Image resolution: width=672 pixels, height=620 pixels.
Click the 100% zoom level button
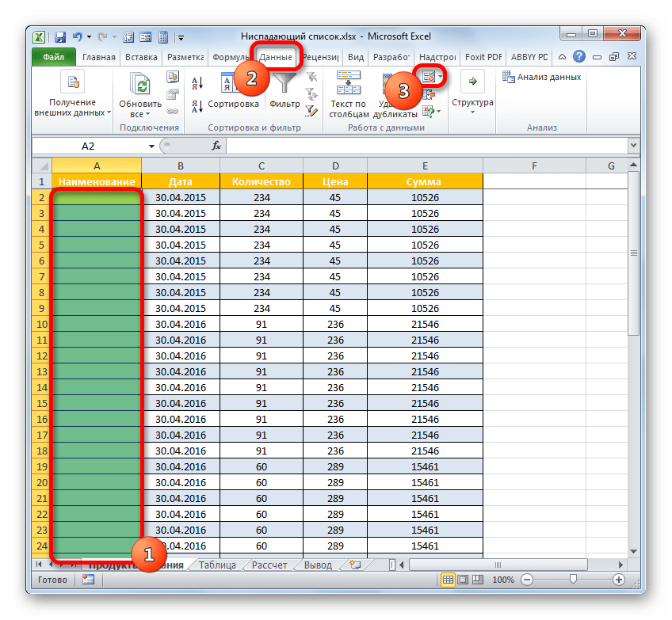(x=503, y=580)
